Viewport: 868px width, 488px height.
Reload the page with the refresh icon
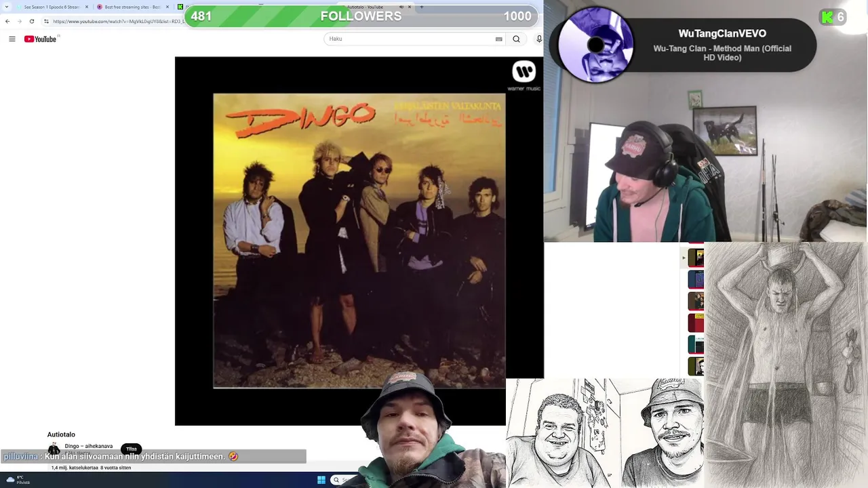point(32,21)
